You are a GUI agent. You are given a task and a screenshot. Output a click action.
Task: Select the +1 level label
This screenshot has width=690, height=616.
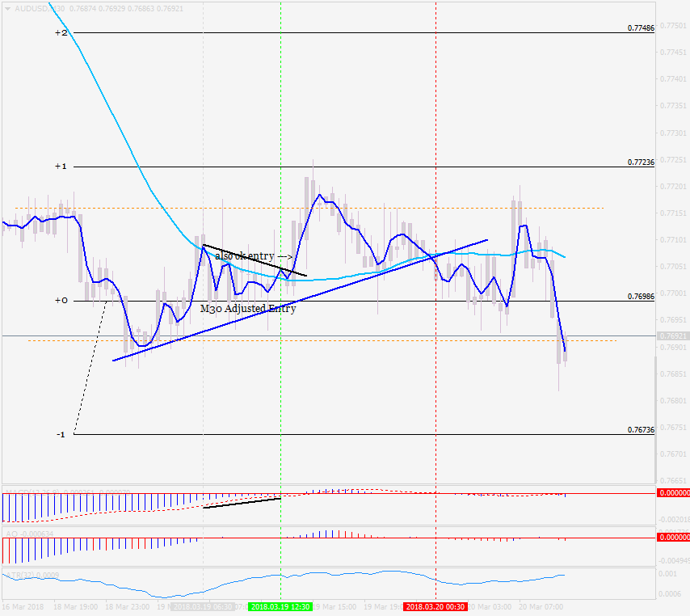[x=61, y=167]
